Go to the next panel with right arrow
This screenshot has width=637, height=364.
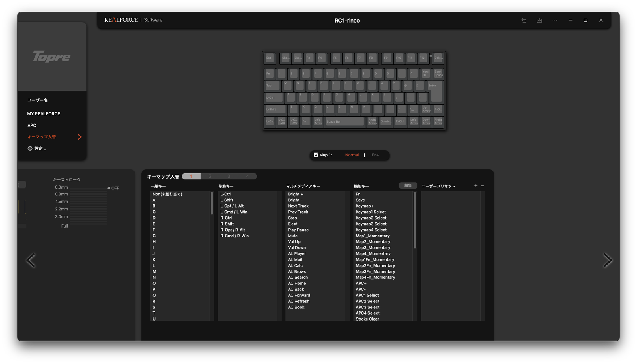click(607, 260)
